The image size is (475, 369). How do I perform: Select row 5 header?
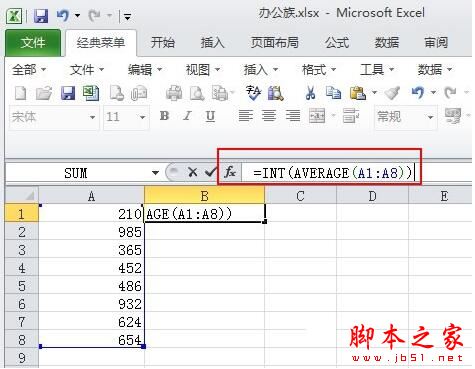click(x=22, y=286)
